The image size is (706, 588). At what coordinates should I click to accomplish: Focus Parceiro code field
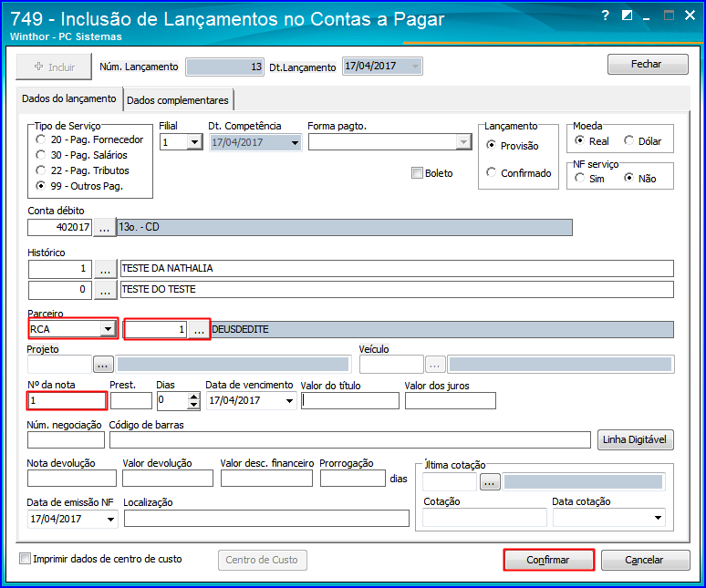(156, 330)
